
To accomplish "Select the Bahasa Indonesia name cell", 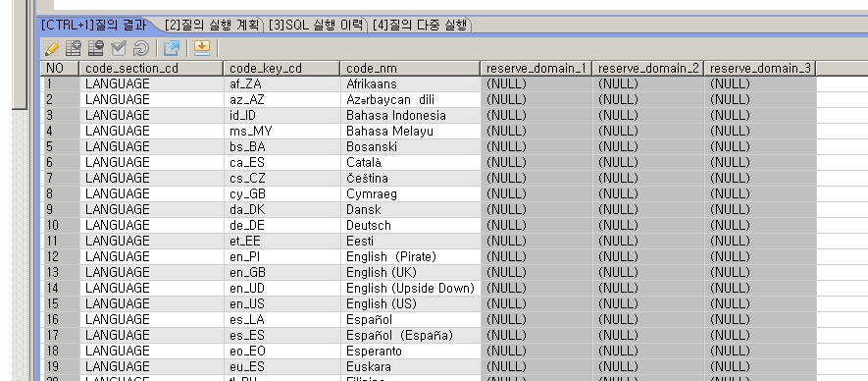I will tap(410, 115).
